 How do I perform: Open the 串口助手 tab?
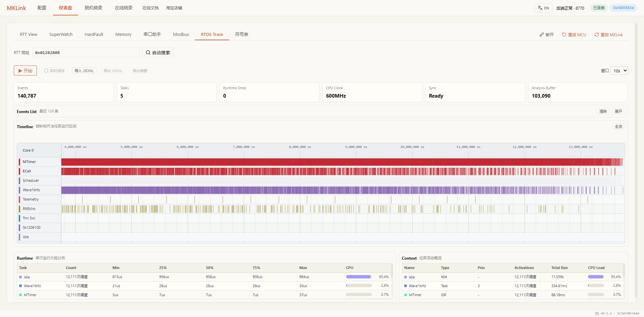click(152, 34)
